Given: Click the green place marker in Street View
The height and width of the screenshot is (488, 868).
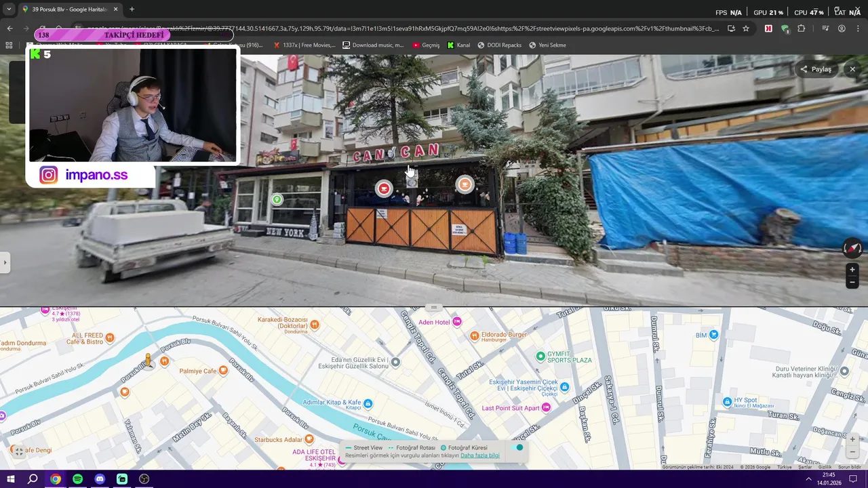Looking at the screenshot, I should tap(277, 199).
